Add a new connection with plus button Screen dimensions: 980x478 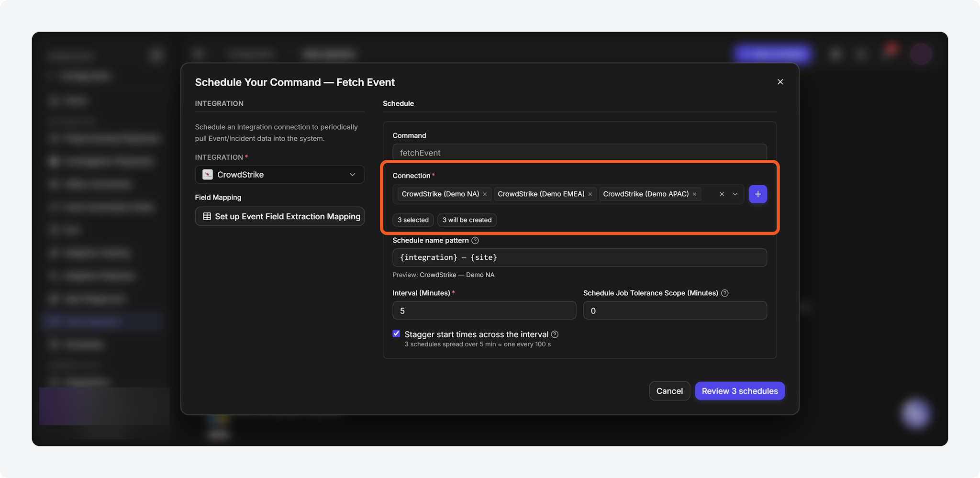pos(757,194)
